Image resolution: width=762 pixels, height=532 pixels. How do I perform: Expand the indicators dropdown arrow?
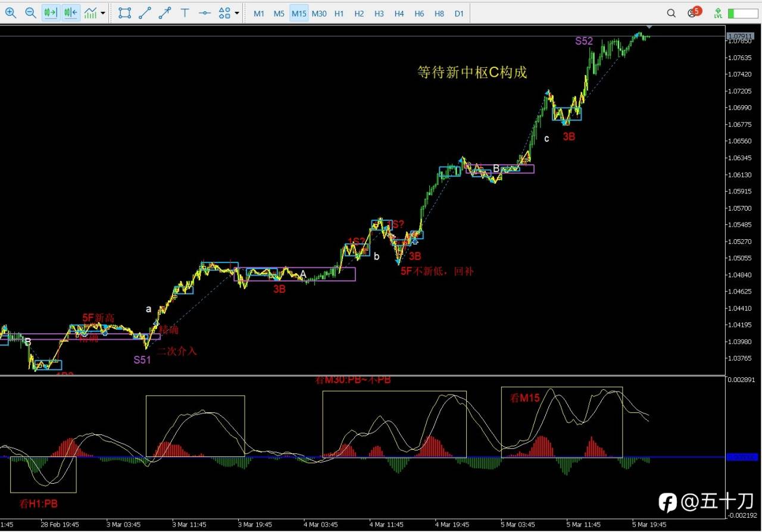click(103, 13)
